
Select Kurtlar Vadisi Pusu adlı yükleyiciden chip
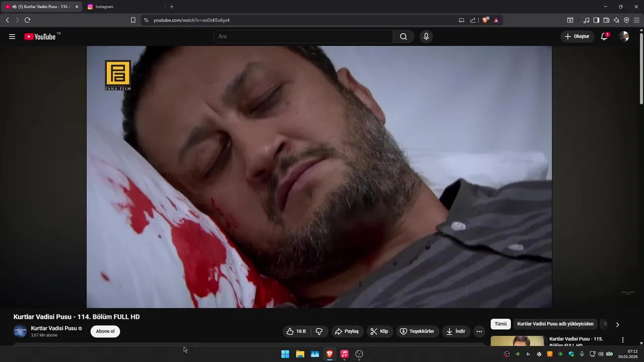pos(555,324)
